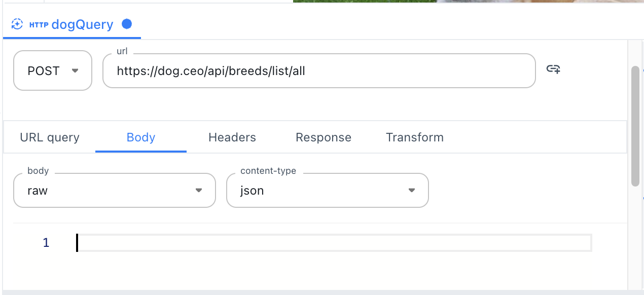Switch to the URL query tab
Image resolution: width=644 pixels, height=295 pixels.
(x=49, y=137)
